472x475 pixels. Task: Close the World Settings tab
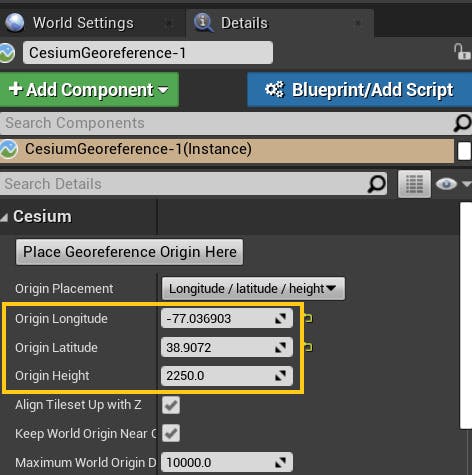pos(169,23)
